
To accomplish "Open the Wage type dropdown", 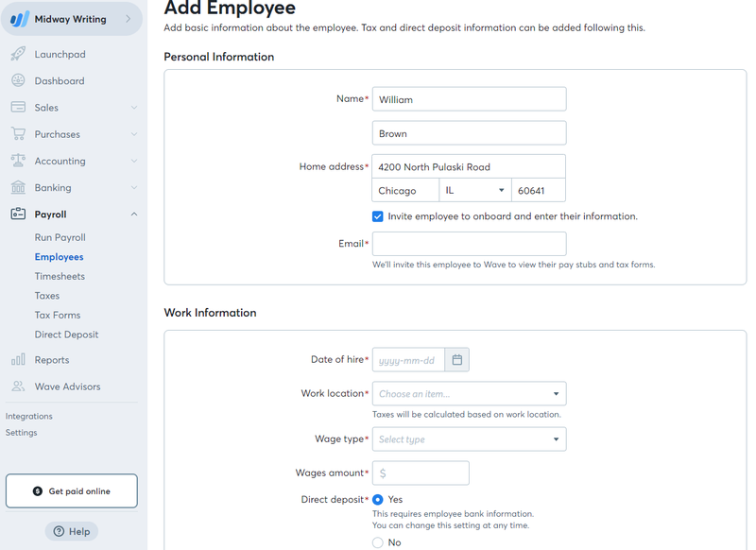I will [469, 439].
